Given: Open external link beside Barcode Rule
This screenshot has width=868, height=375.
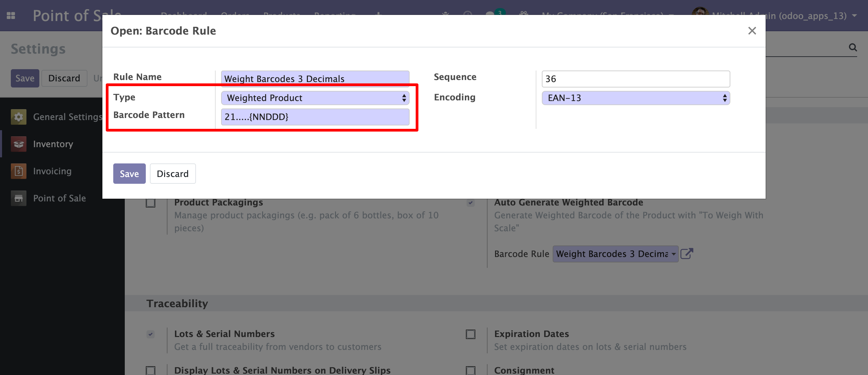Looking at the screenshot, I should [687, 254].
